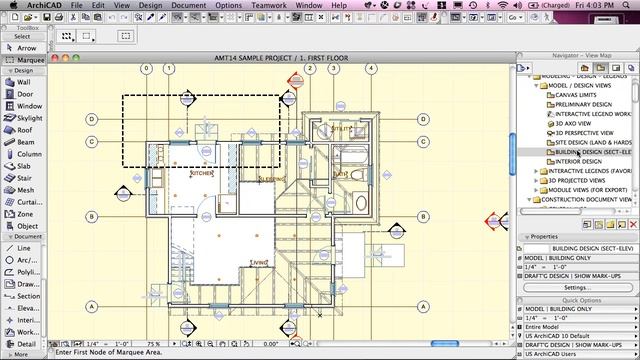Pick up parameters with eyedropper icon
The image size is (640, 360).
[x=151, y=17]
